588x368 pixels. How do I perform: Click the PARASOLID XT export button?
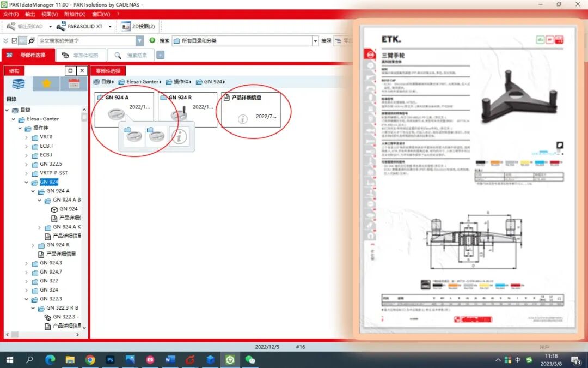point(79,26)
